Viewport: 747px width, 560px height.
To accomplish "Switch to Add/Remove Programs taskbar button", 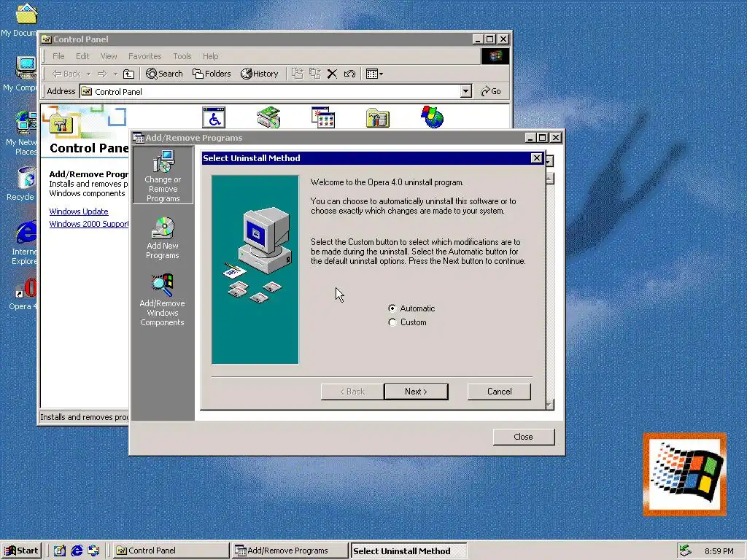I will tap(290, 551).
